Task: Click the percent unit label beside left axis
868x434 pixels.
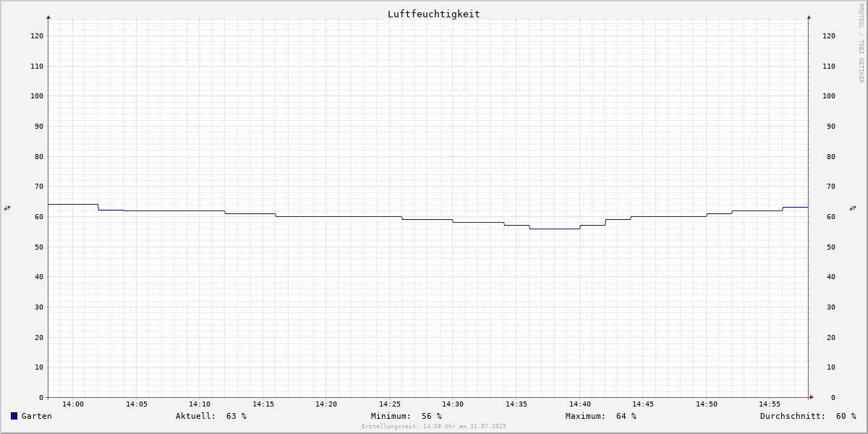Action: click(7, 208)
